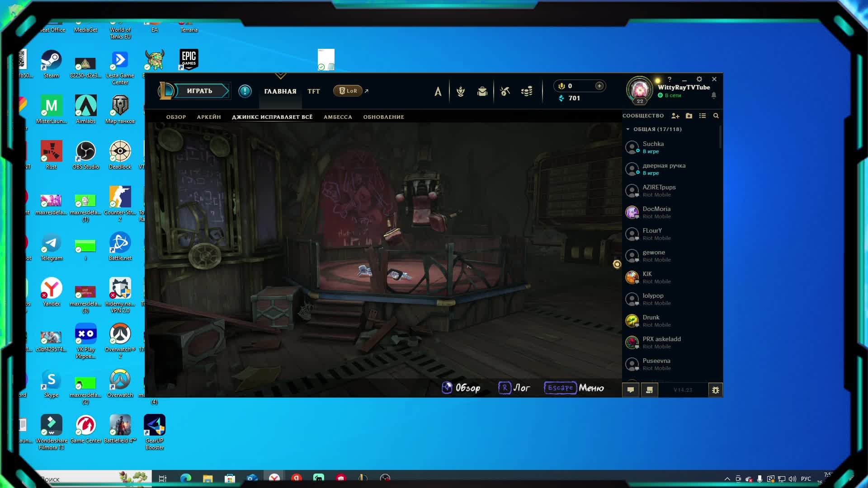Toggle the notification bell icon

click(714, 95)
